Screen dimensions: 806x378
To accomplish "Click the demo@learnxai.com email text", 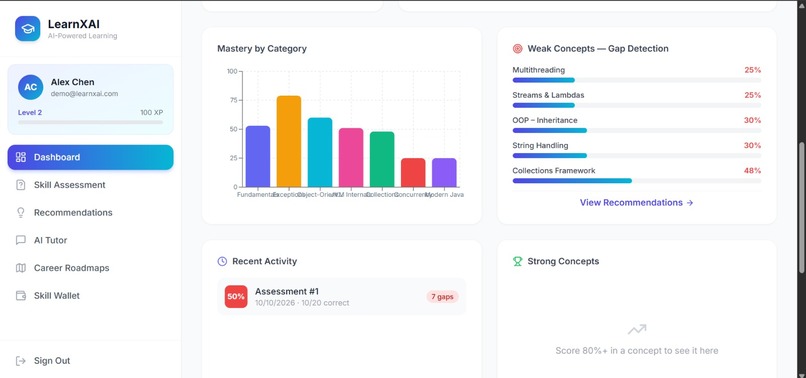I will pos(84,94).
